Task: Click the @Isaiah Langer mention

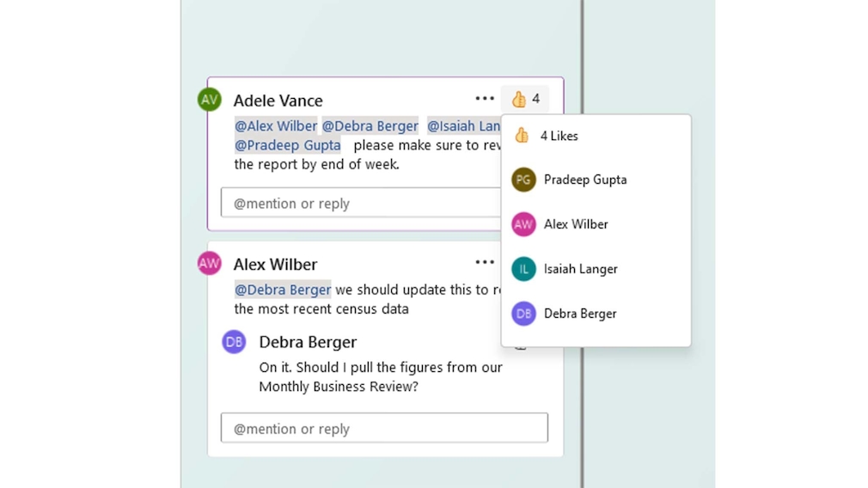Action: click(x=464, y=126)
